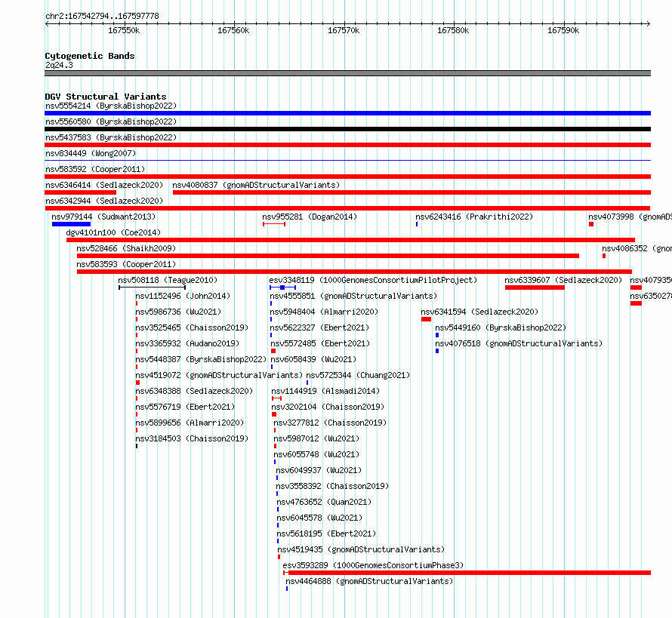Open the nsv528466 (Shaikh2009) label
672x618 pixels.
coord(126,248)
